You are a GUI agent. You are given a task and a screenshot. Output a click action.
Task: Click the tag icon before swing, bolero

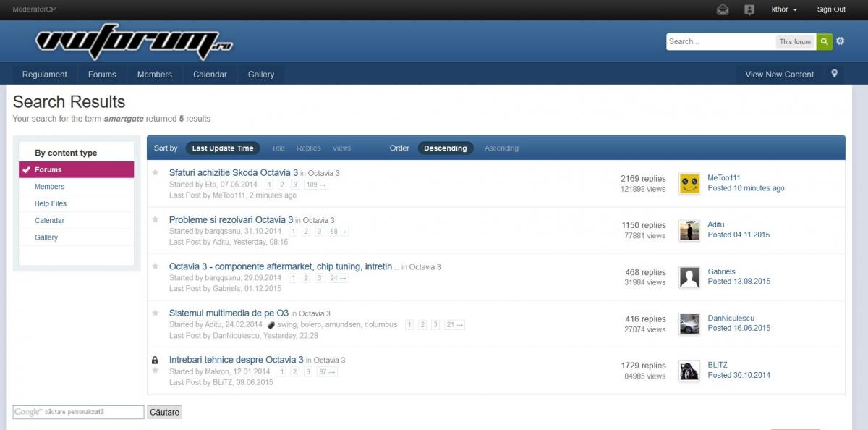pyautogui.click(x=271, y=325)
